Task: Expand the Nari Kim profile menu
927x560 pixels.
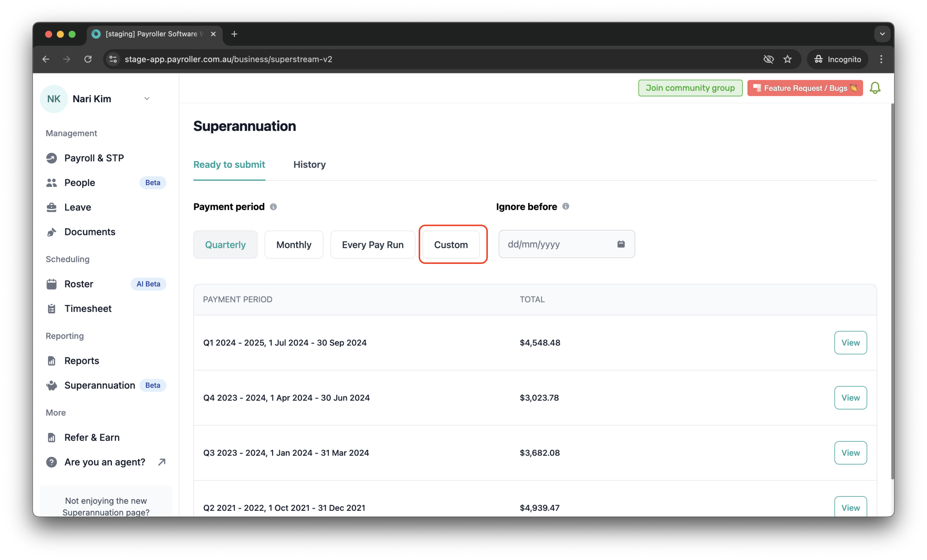Action: 147,98
